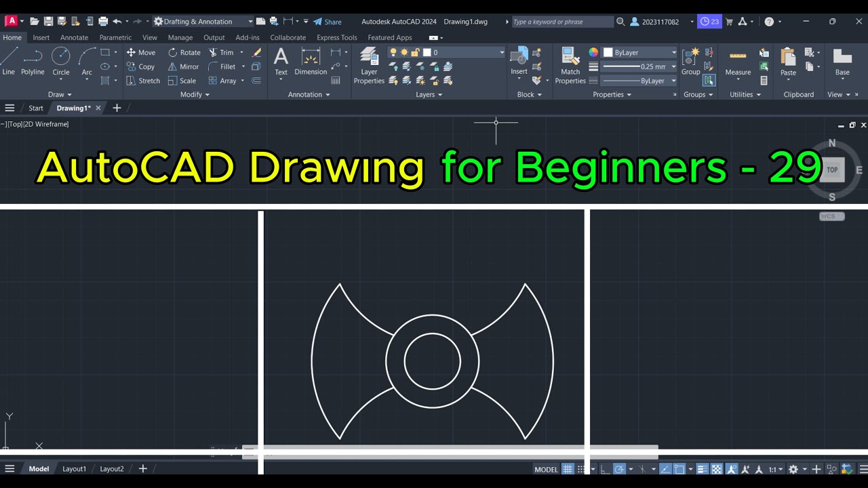Image resolution: width=868 pixels, height=488 pixels.
Task: Click the Mirror tool
Action: point(183,66)
